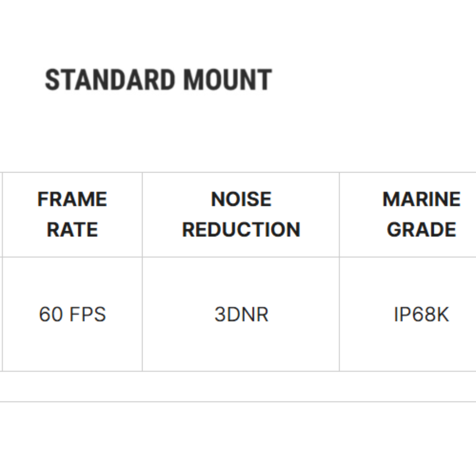The image size is (476, 476).
Task: Click the word MARINE in the header
Action: point(421,199)
